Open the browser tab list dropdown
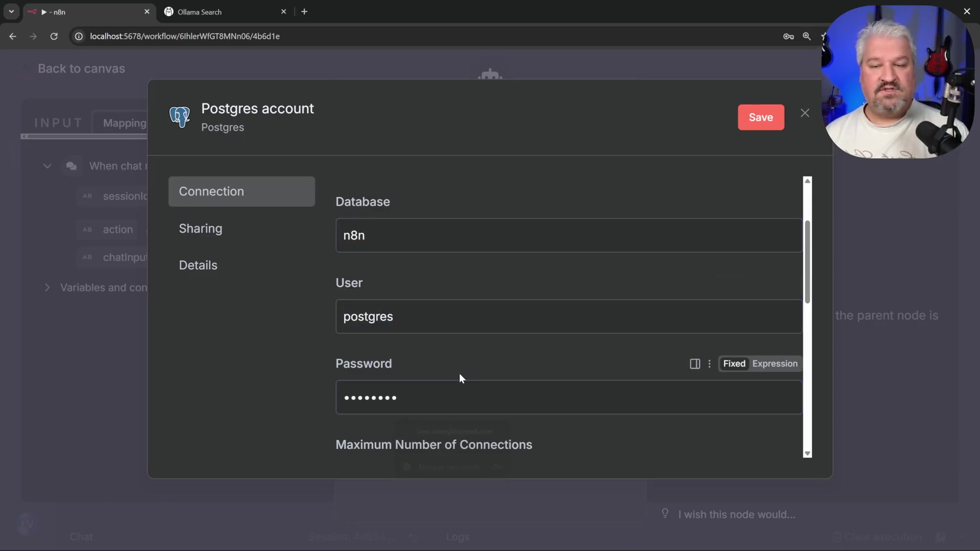980x551 pixels. pos(11,11)
